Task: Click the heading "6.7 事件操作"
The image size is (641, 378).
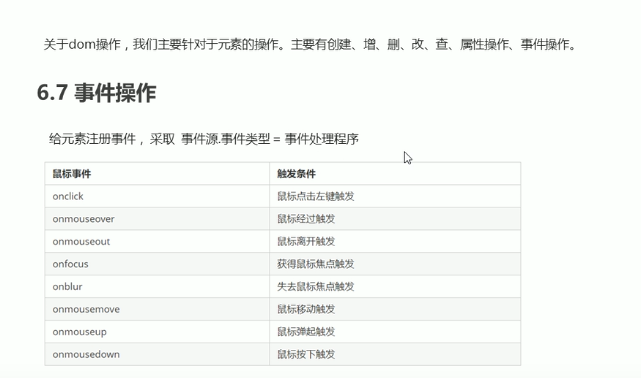Action: click(96, 92)
